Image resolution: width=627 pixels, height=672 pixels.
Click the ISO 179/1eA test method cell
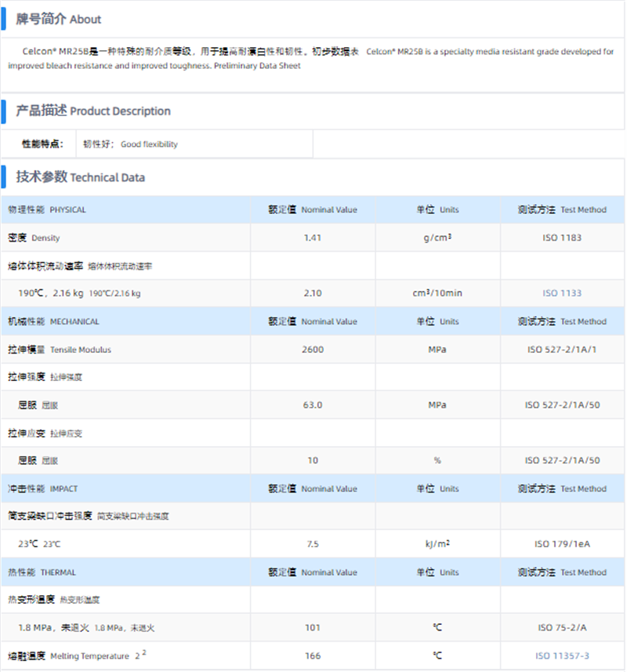562,544
